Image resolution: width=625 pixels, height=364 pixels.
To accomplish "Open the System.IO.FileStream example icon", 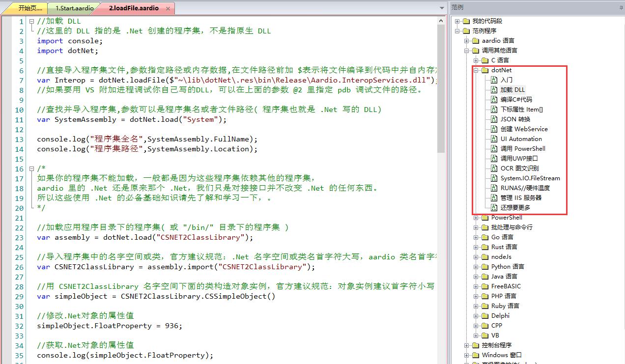I will click(494, 178).
